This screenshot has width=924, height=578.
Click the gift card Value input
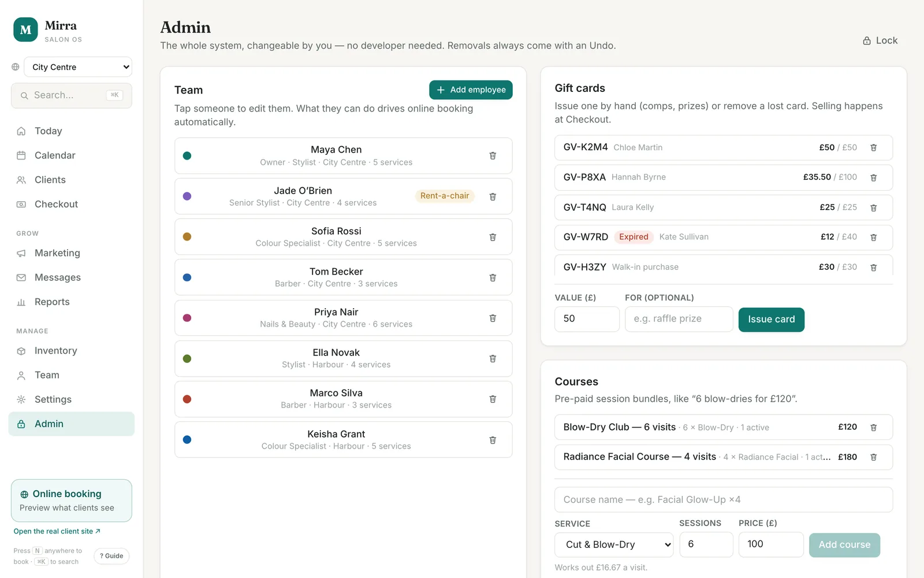[x=587, y=319]
